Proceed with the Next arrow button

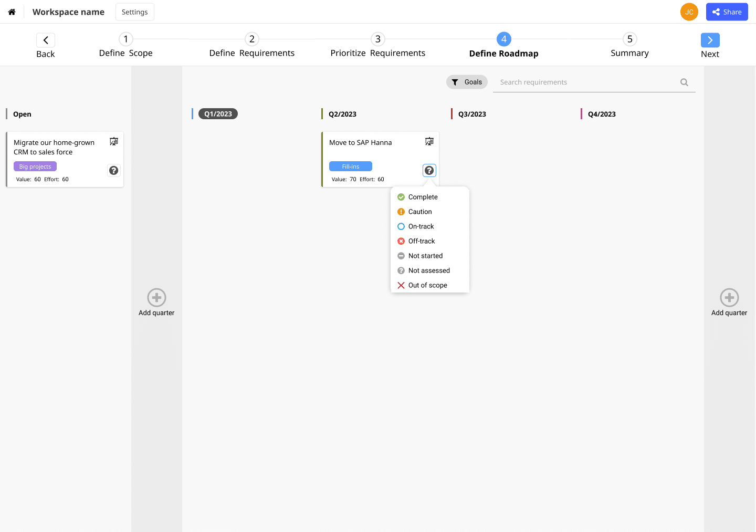pyautogui.click(x=710, y=40)
